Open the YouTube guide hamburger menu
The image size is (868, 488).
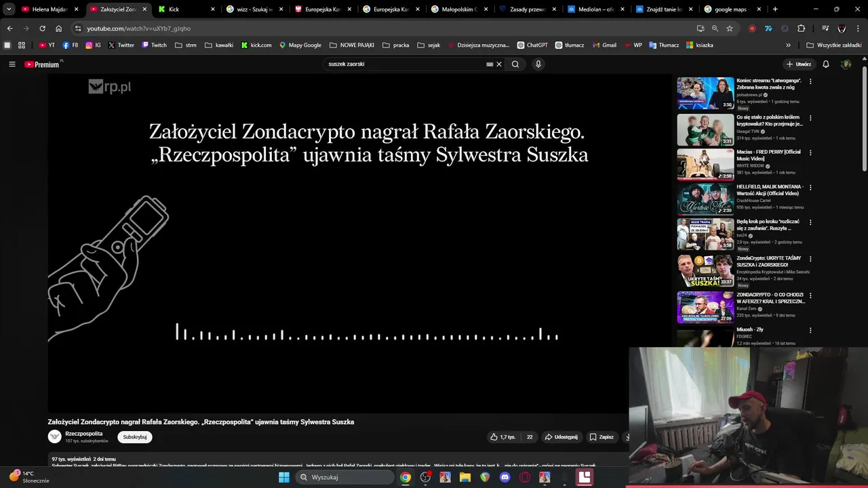tap(12, 64)
